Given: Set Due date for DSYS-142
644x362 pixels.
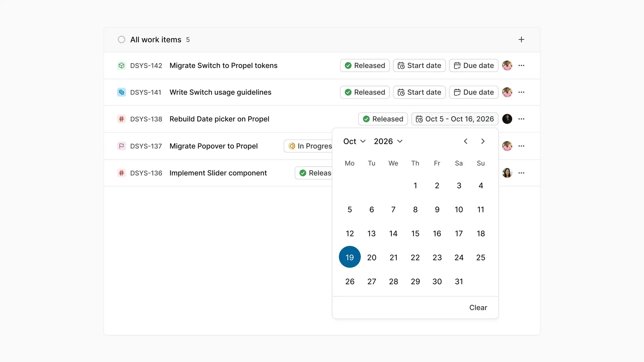Looking at the screenshot, I should pyautogui.click(x=474, y=65).
